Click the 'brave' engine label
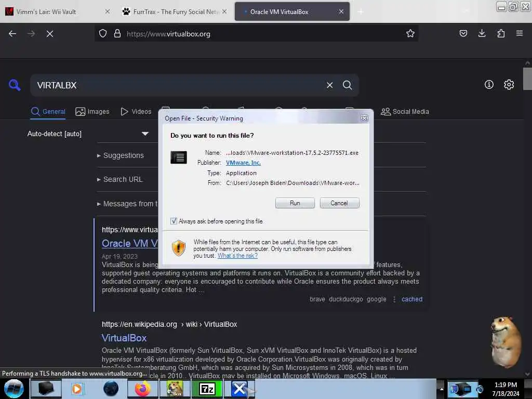This screenshot has width=532, height=399. (317, 299)
